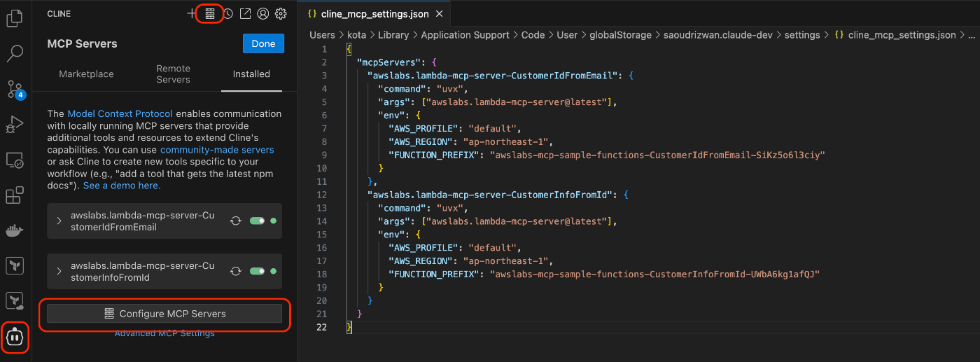
Task: Start a new Cline task with plus icon
Action: click(x=192, y=13)
